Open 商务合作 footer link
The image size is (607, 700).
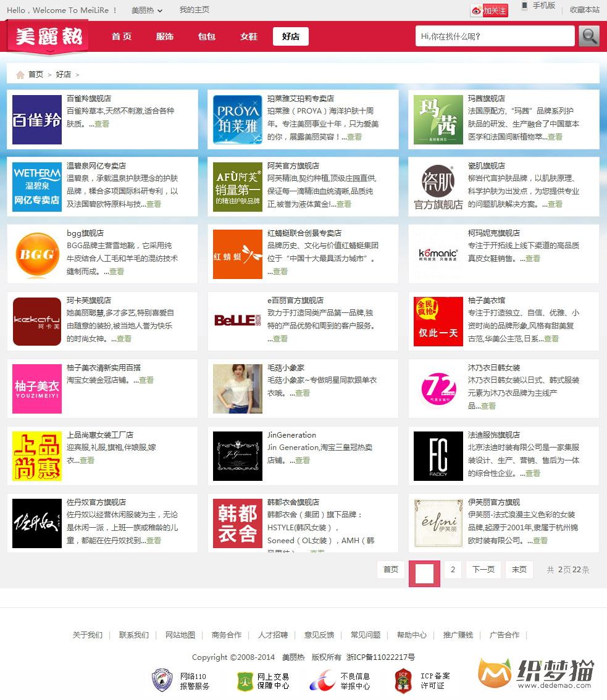(x=227, y=635)
